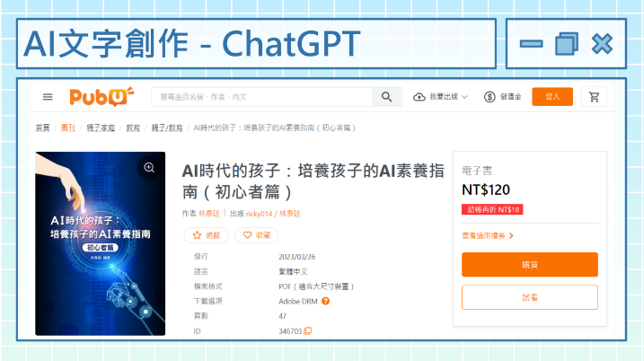Zoom the cover with magnifier icon
The width and height of the screenshot is (644, 361).
point(149,168)
